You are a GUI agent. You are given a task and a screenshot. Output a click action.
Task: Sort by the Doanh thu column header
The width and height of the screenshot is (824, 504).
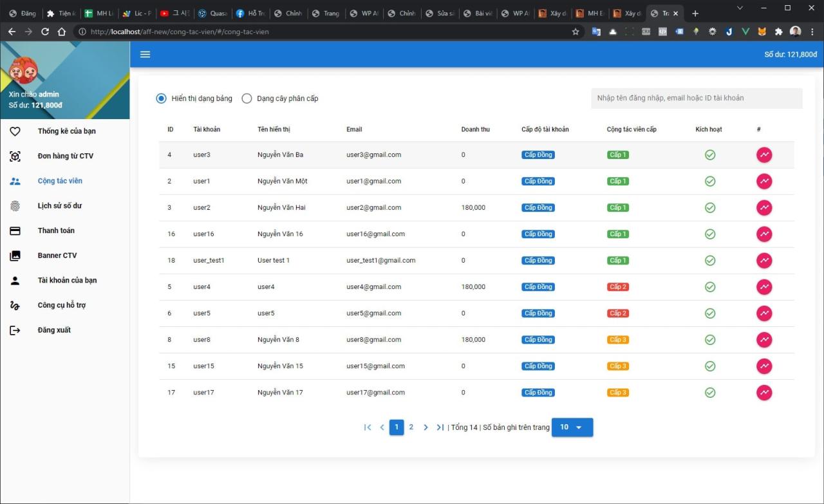pos(475,129)
